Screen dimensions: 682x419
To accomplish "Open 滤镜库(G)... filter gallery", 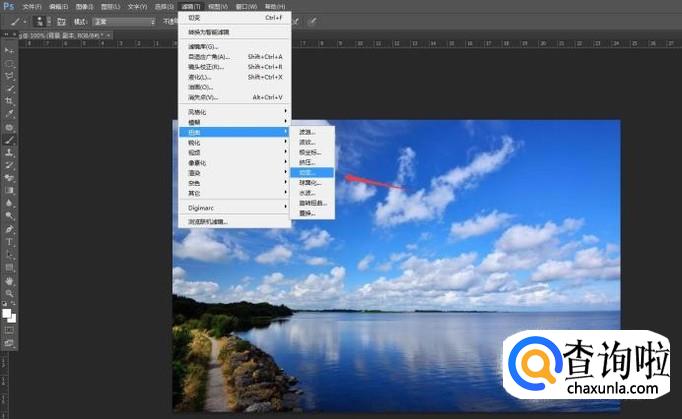I will (x=234, y=47).
